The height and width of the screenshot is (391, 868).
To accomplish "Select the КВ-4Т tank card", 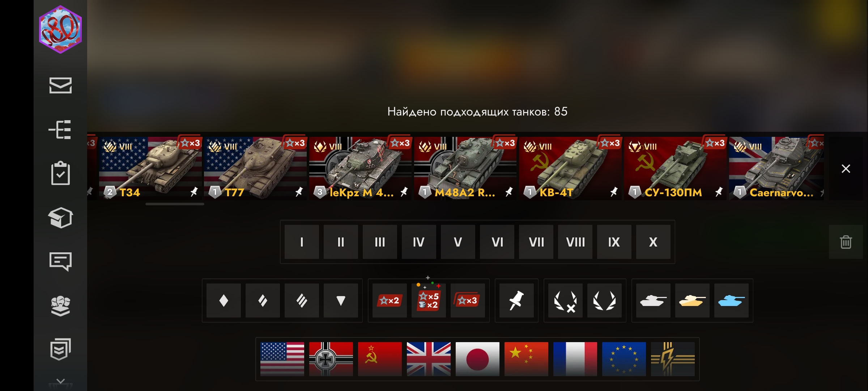I will pyautogui.click(x=570, y=168).
